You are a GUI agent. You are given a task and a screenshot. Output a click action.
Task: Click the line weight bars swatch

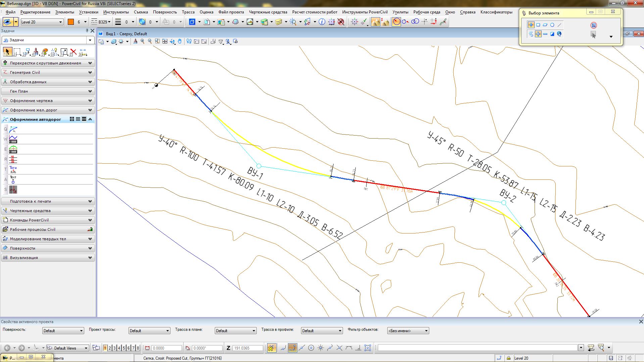pos(118,22)
